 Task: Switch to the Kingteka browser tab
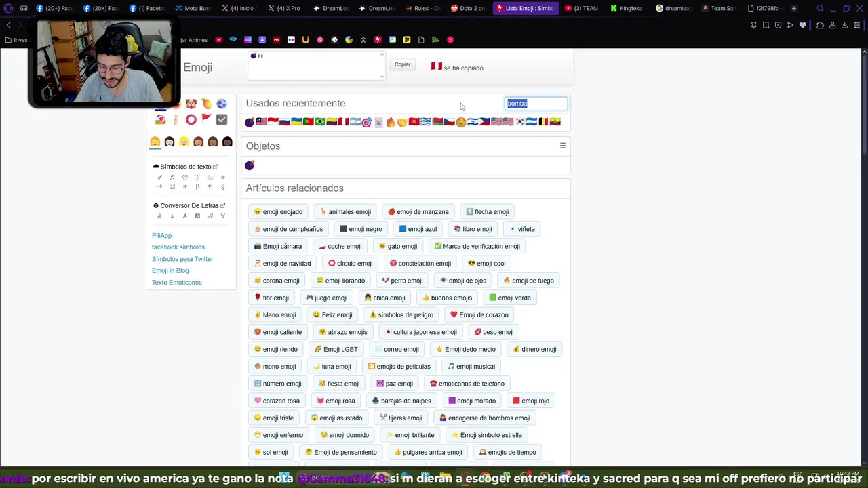coord(626,8)
